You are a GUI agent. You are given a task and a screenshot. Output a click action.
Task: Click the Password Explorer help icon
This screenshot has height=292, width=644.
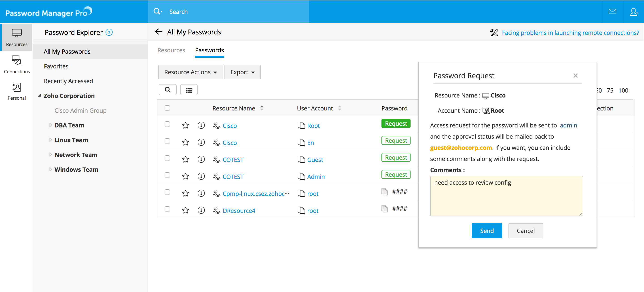point(109,32)
